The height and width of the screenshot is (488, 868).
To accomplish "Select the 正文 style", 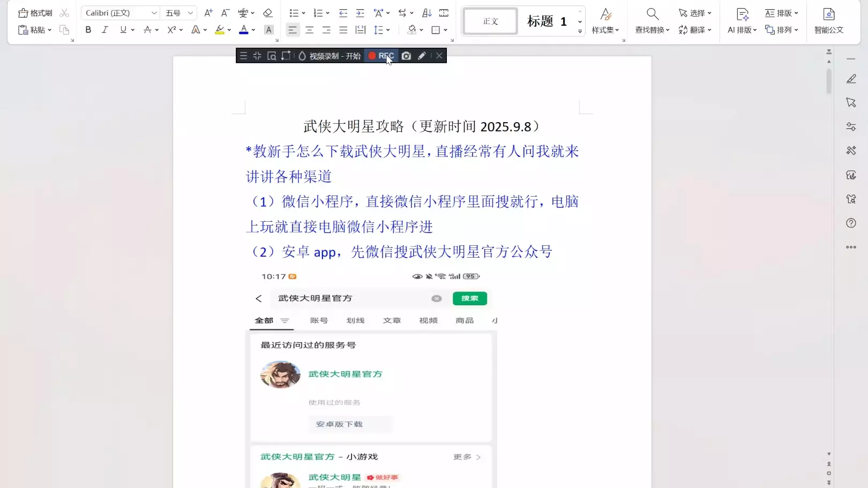I will click(490, 21).
